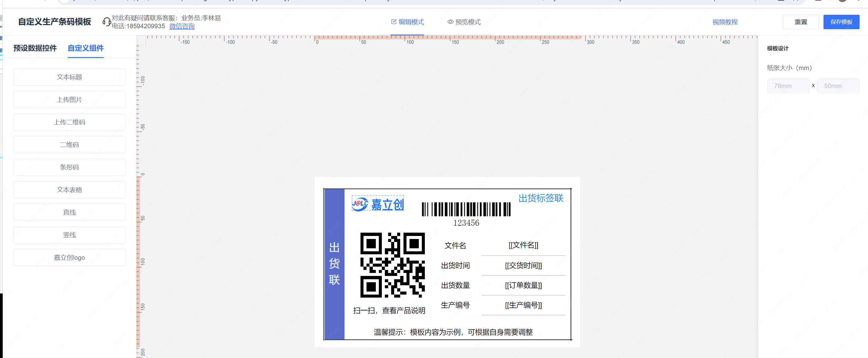The height and width of the screenshot is (358, 868).
Task: Add the 嘉立创logo component
Action: (69, 258)
